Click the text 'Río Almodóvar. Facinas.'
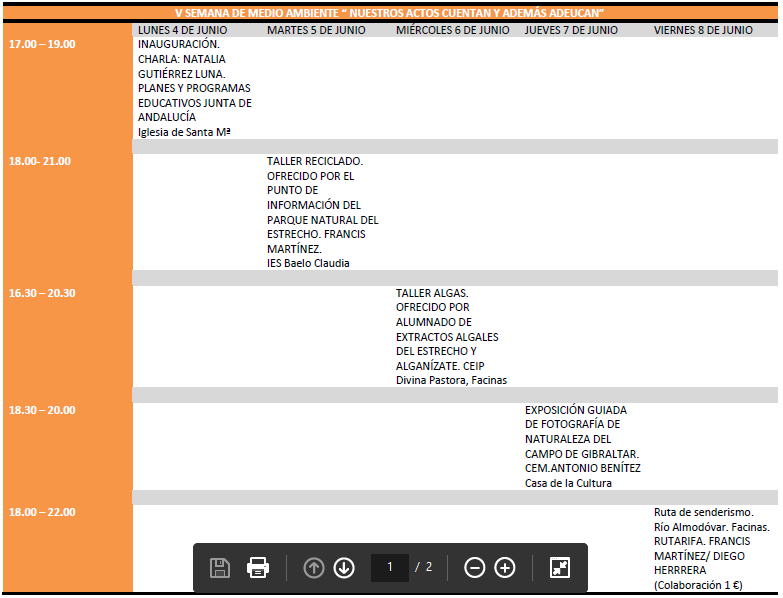Screen dimensions: 783x598 (712, 527)
